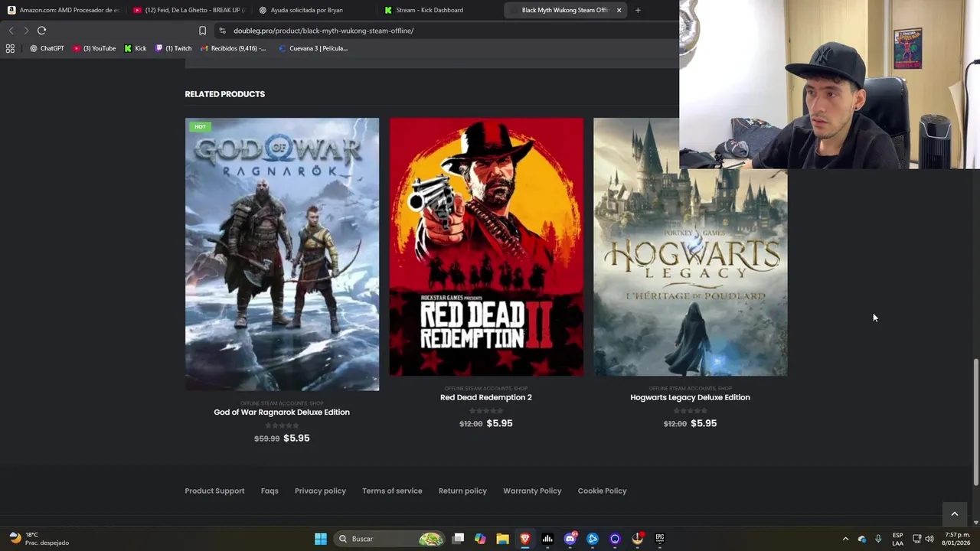Reload the page with the refresh icon
Image resolution: width=980 pixels, height=551 pixels.
[x=41, y=31]
